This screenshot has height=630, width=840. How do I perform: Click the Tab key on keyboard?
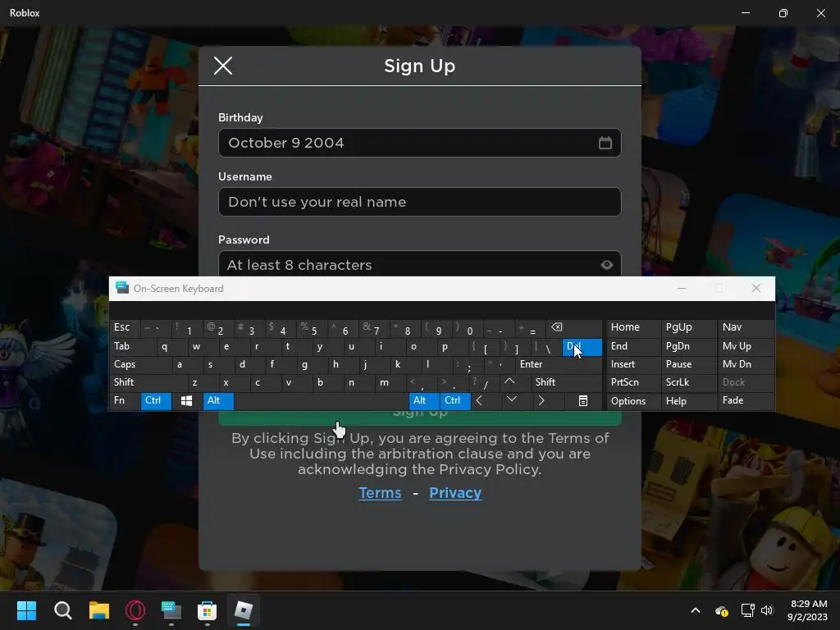(x=132, y=347)
